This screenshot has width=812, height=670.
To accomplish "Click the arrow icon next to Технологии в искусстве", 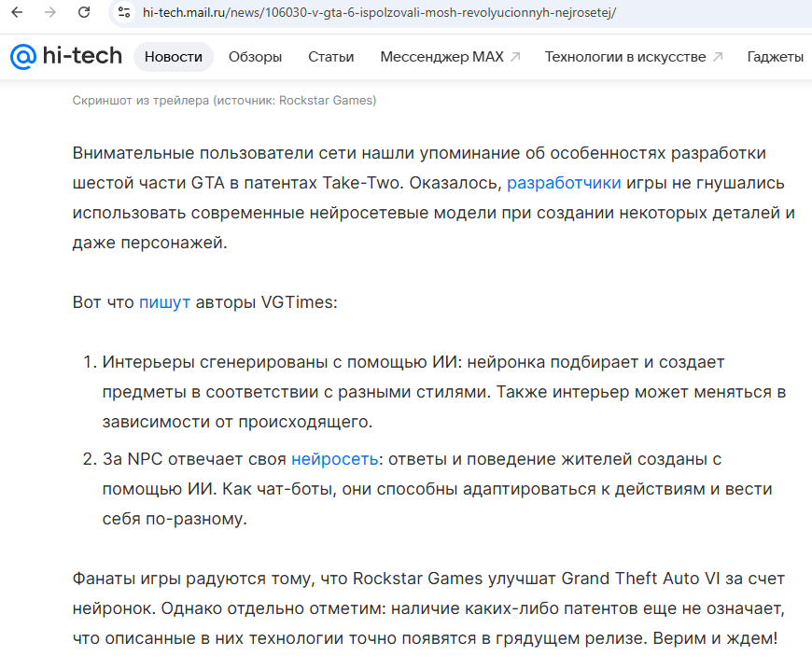I will pos(717,56).
